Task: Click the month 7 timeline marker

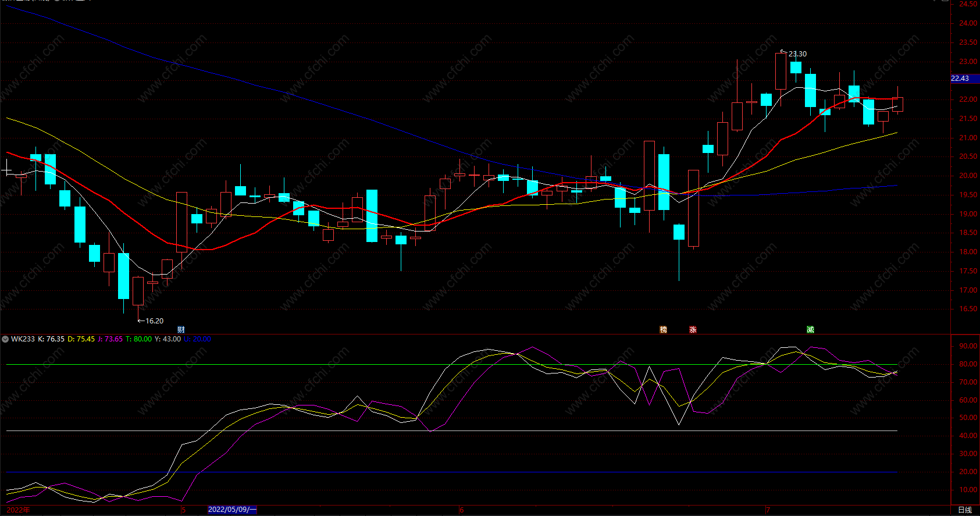Action: click(768, 510)
